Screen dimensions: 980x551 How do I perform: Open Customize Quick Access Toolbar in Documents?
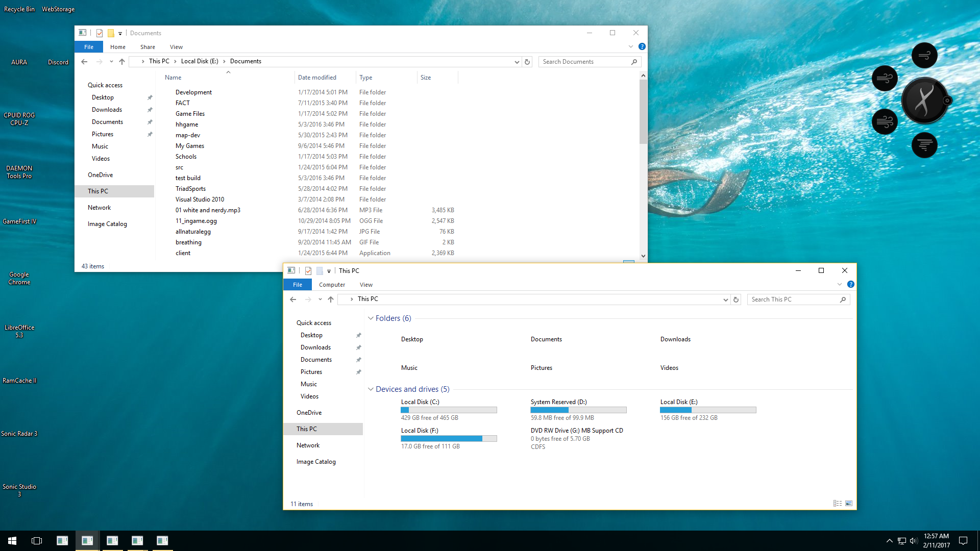click(x=120, y=34)
